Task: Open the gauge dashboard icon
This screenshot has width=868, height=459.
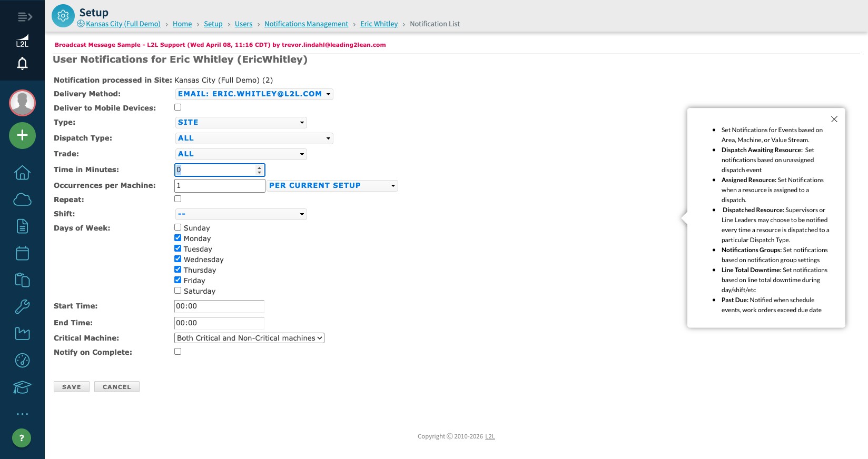Action: click(x=22, y=361)
